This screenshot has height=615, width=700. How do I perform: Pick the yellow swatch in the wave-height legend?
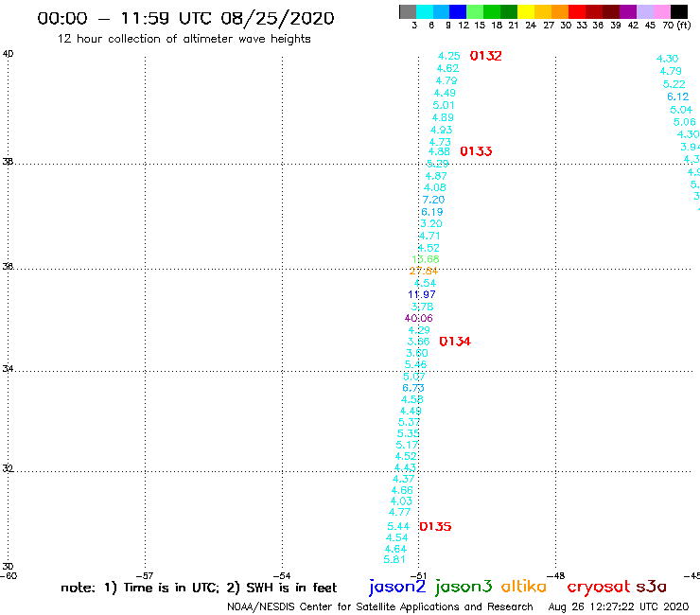pyautogui.click(x=526, y=11)
